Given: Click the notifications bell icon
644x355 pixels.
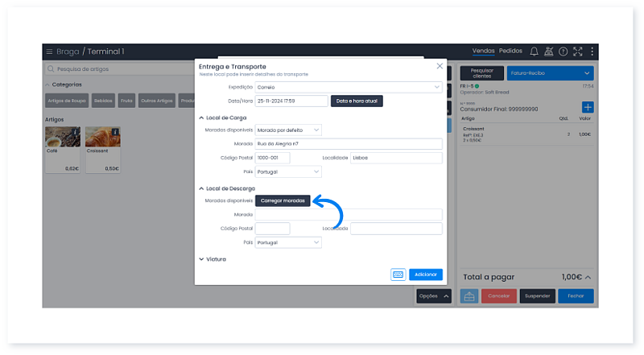Looking at the screenshot, I should [x=534, y=52].
